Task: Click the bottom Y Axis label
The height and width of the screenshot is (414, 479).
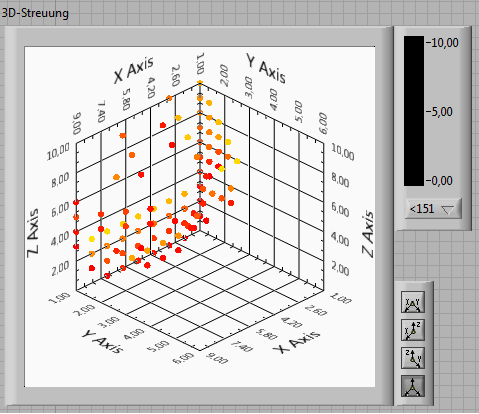Action: coord(103,341)
